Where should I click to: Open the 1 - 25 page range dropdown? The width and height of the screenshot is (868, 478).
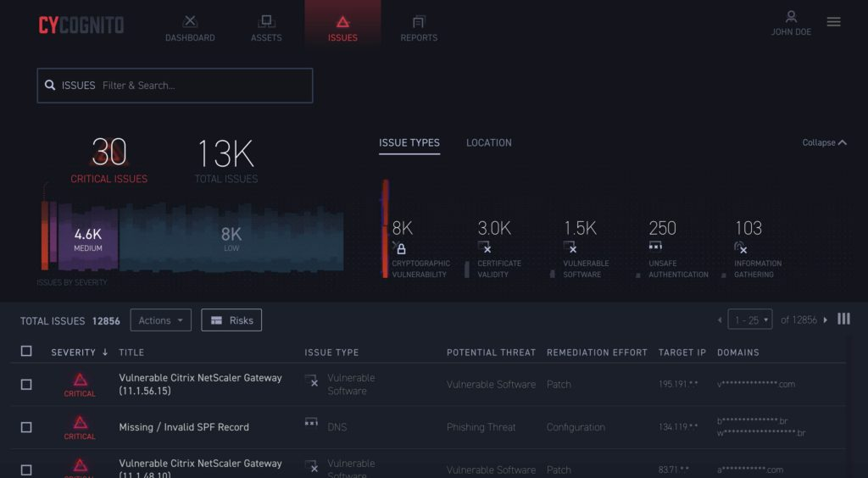click(x=750, y=320)
